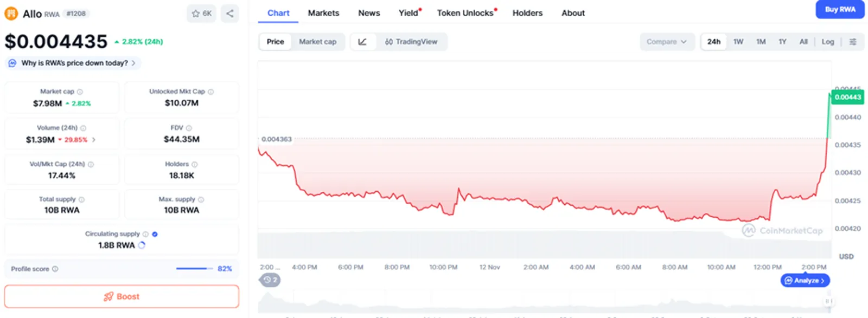868x318 pixels.
Task: Open info icon next to FDV
Action: pos(189,128)
